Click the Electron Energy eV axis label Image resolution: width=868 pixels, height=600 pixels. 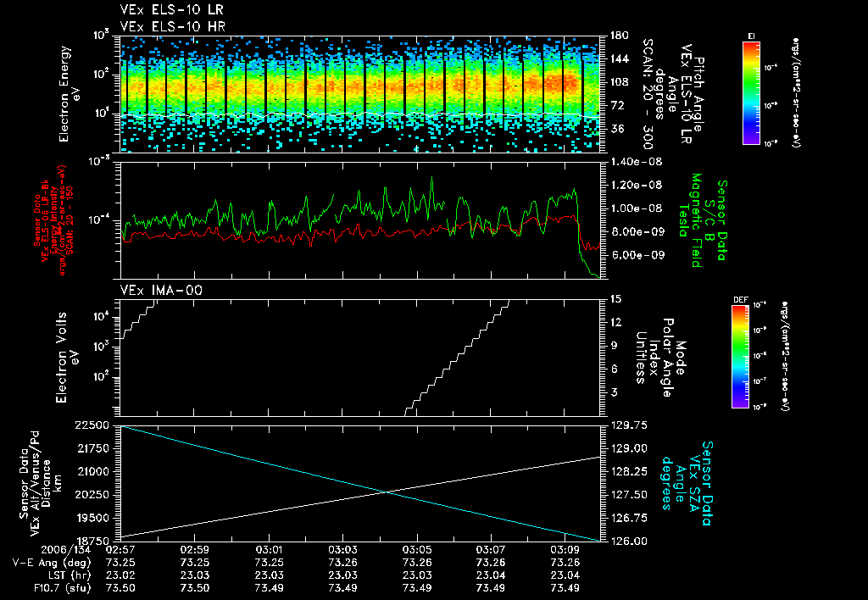tap(70, 94)
